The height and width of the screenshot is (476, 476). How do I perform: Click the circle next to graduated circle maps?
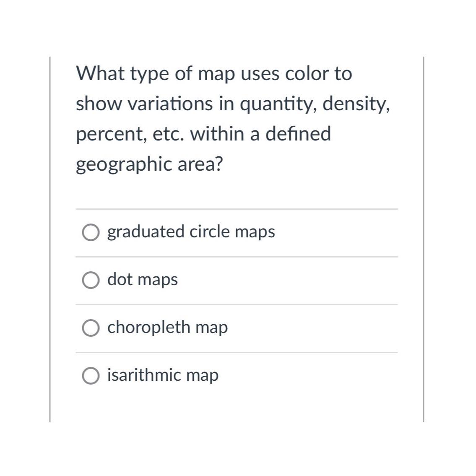[x=91, y=231]
